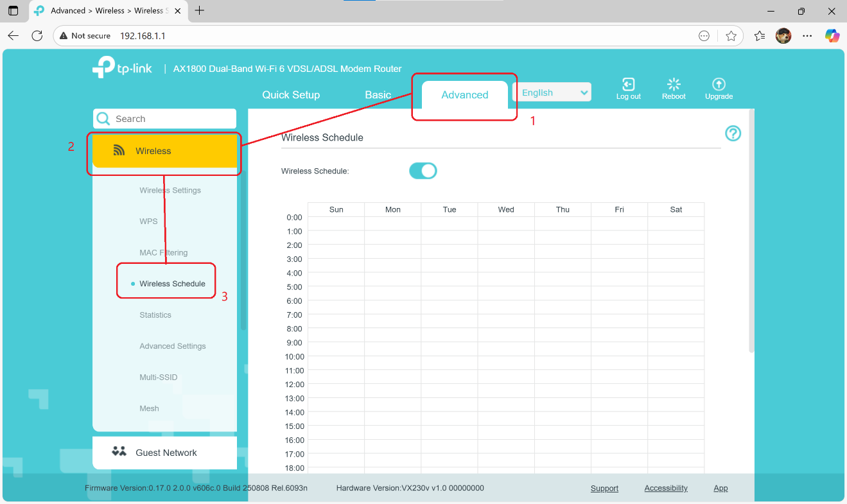Select MAC Filtering in the sidebar
847x504 pixels.
pos(164,253)
